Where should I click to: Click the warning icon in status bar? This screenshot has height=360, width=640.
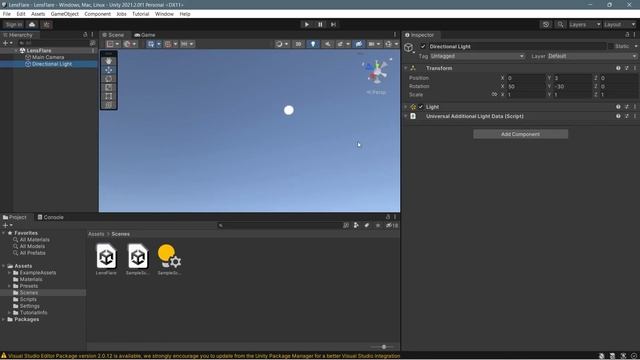point(4,356)
